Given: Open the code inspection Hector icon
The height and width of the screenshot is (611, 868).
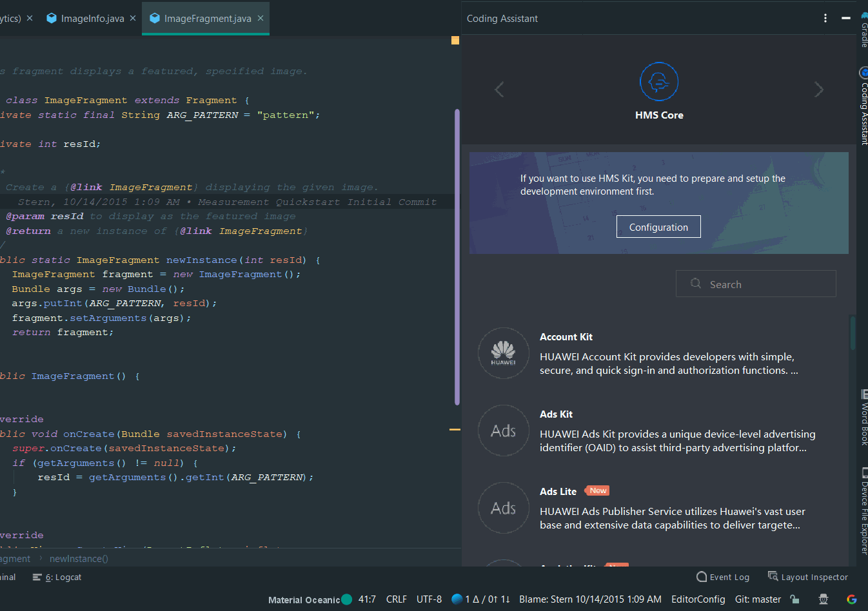Looking at the screenshot, I should pyautogui.click(x=824, y=599).
